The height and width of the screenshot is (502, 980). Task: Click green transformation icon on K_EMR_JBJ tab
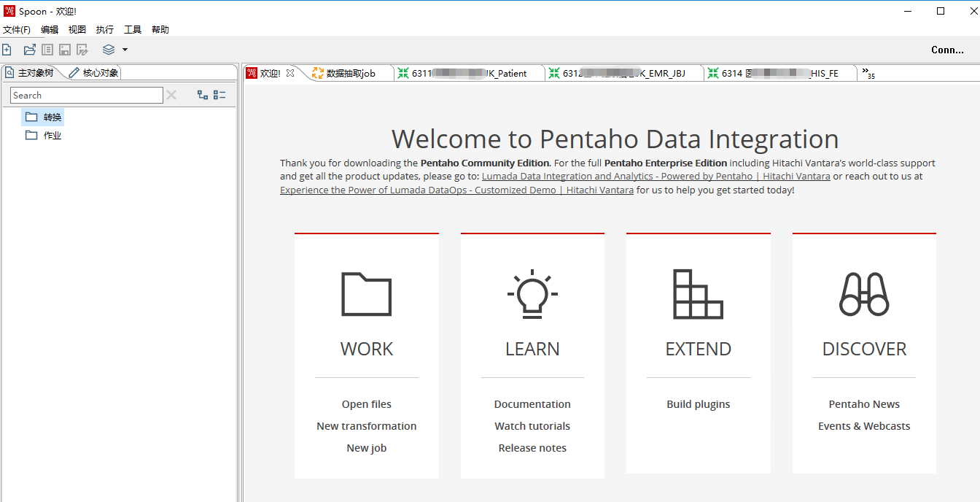(x=554, y=73)
